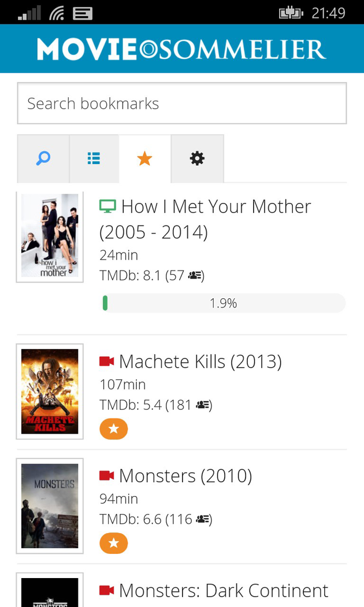Toggle the orange star on Machete Kills
The height and width of the screenshot is (607, 364).
click(x=113, y=429)
